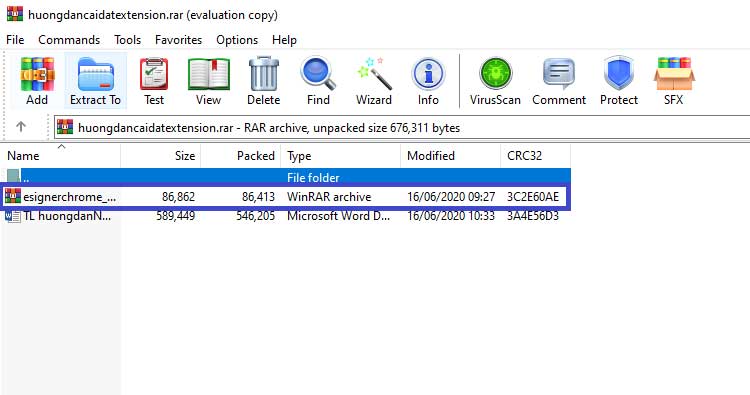Add an archive Comment
750x395 pixels.
(559, 81)
